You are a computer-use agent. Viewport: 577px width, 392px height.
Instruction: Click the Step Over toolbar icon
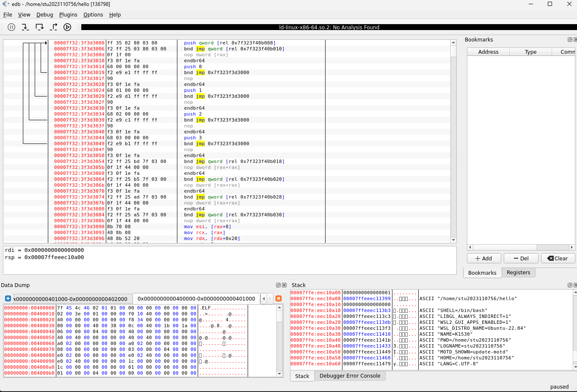(x=39, y=27)
